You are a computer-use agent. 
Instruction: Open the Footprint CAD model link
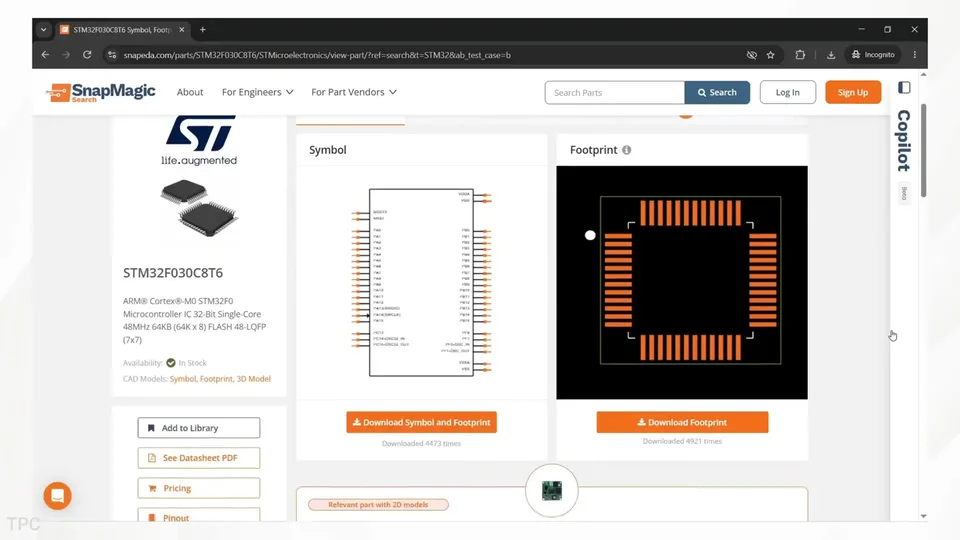216,379
